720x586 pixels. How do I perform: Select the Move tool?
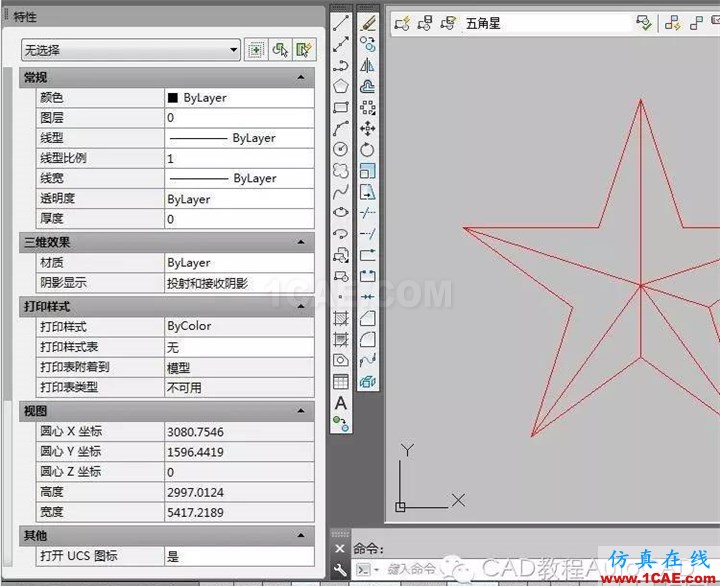[x=368, y=129]
